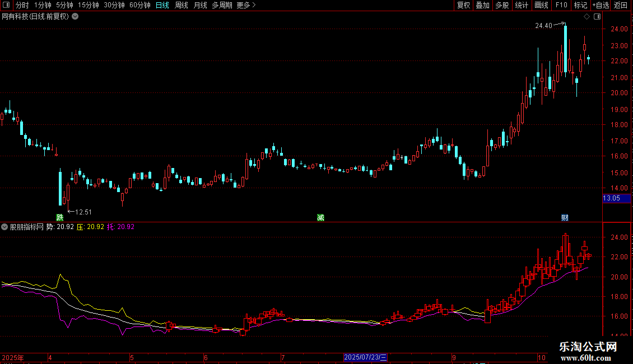633x364 pixels.
Task: Expand indicator dropdown beside 股朋指标网
Action: coord(4,227)
